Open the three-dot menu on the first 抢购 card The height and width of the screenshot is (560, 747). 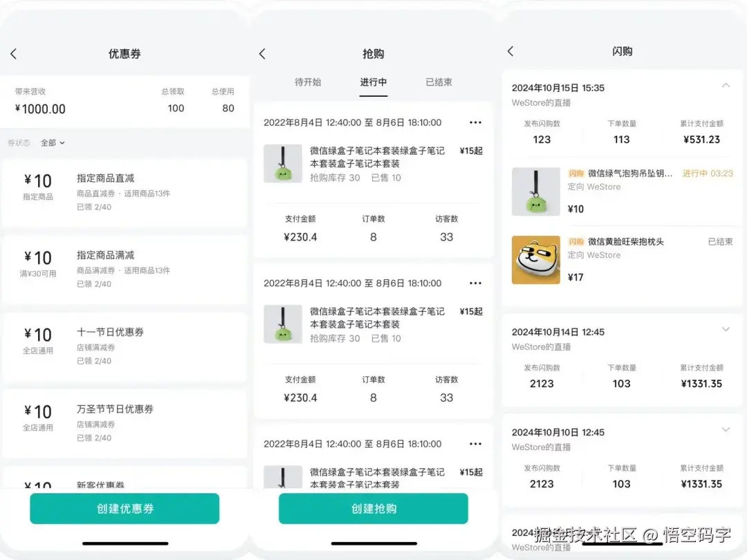point(475,122)
